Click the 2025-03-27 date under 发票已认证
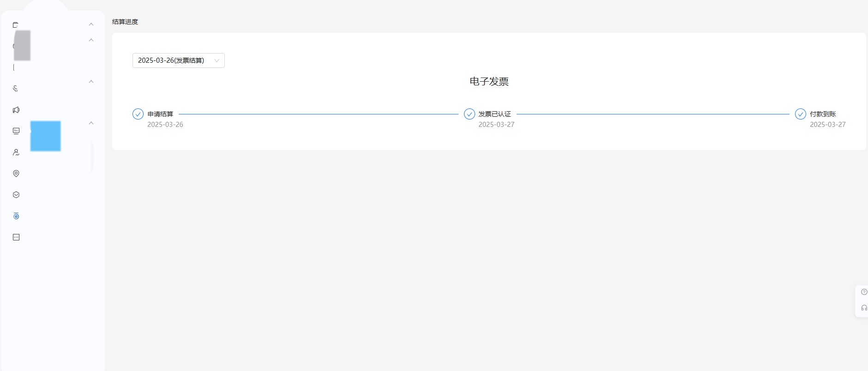868x371 pixels. [496, 125]
